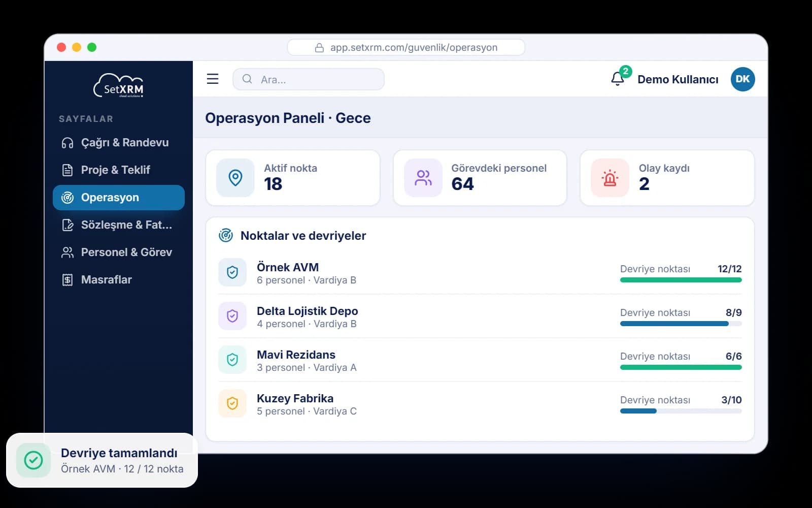Open the Mavi Rezidans row
Image resolution: width=812 pixels, height=508 pixels.
480,360
